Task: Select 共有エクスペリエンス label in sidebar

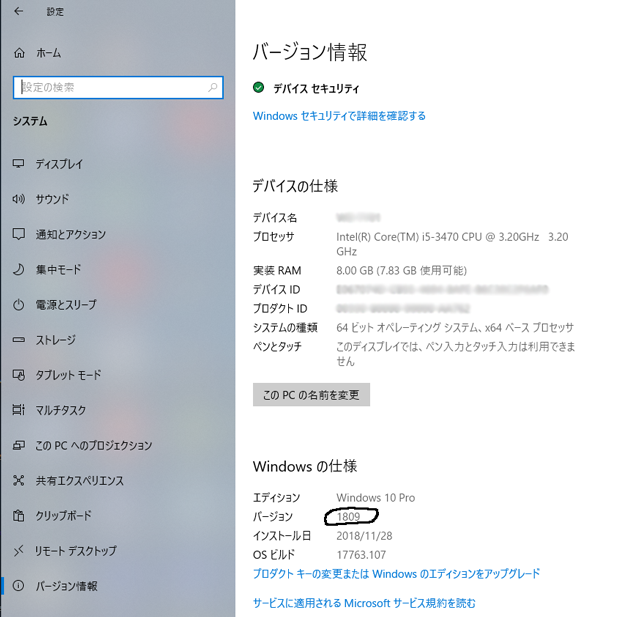Action: coord(80,481)
